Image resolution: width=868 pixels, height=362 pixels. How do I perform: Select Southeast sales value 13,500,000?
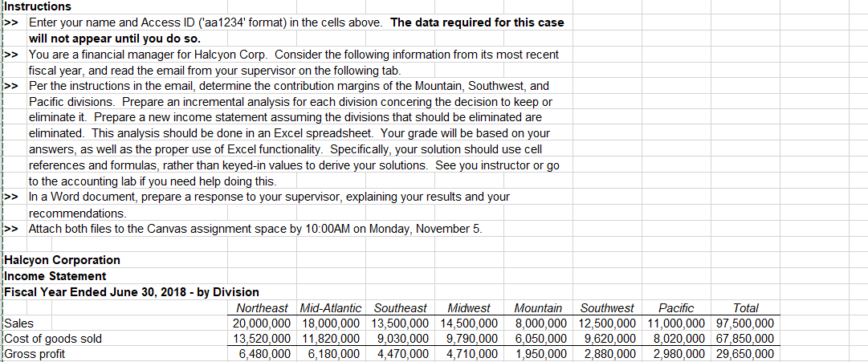[400, 323]
